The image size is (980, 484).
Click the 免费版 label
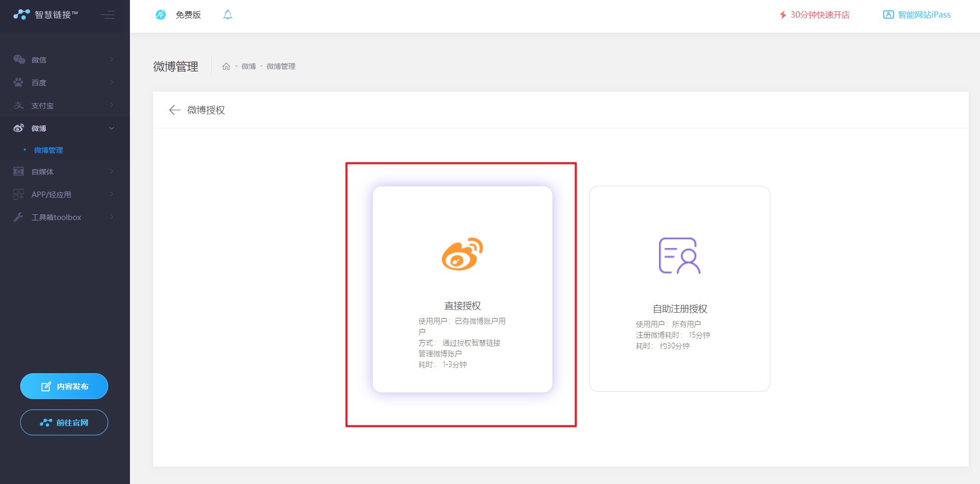[x=188, y=15]
